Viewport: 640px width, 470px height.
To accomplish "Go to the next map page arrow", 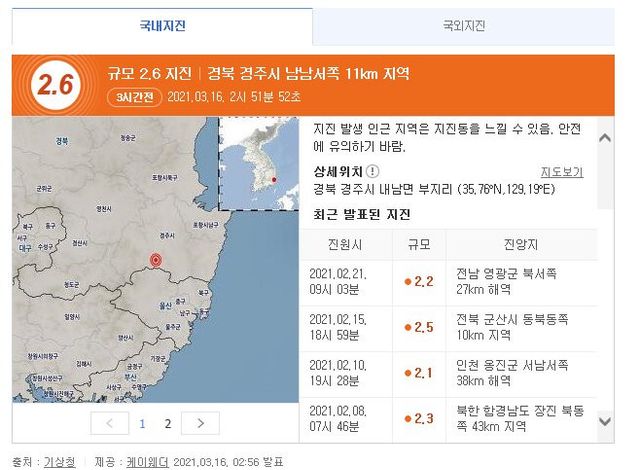I will click(200, 423).
